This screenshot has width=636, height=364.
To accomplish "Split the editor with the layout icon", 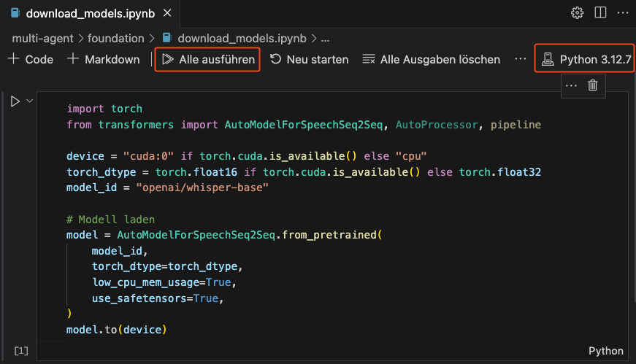I will tap(600, 13).
